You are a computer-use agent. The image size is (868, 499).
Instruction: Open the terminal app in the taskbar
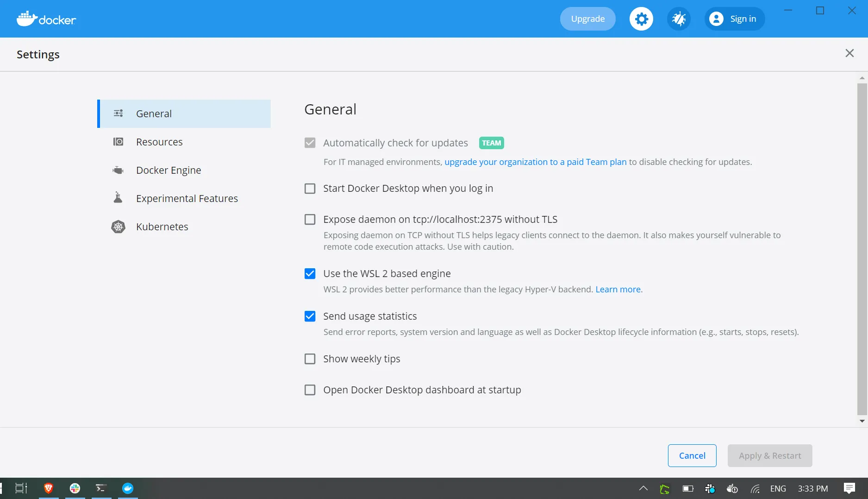click(x=101, y=488)
